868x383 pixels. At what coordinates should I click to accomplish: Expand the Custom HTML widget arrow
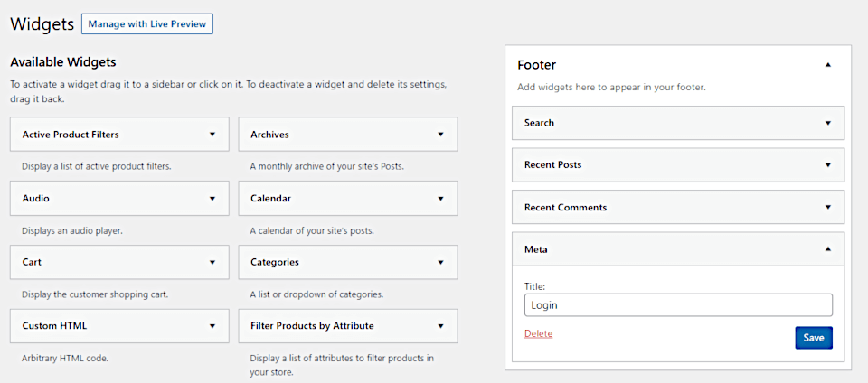coord(212,325)
